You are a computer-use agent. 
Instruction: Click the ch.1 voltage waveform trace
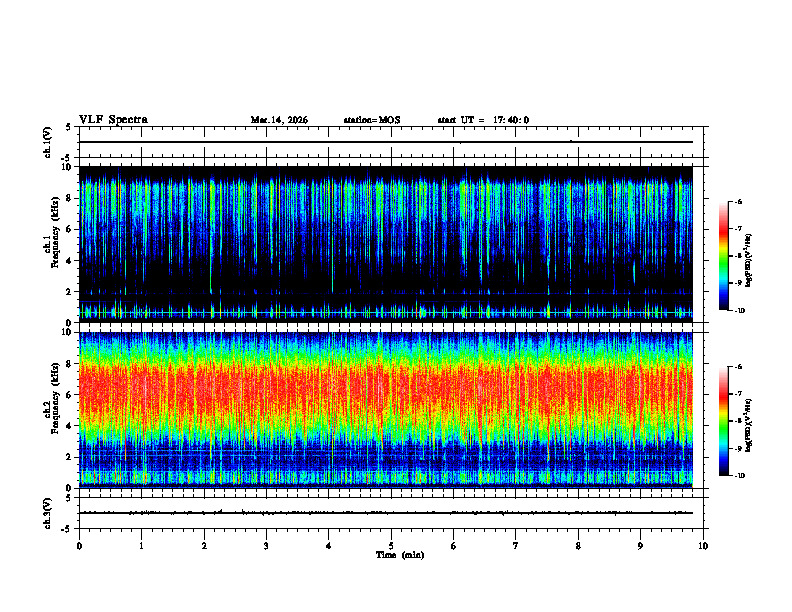[385, 142]
